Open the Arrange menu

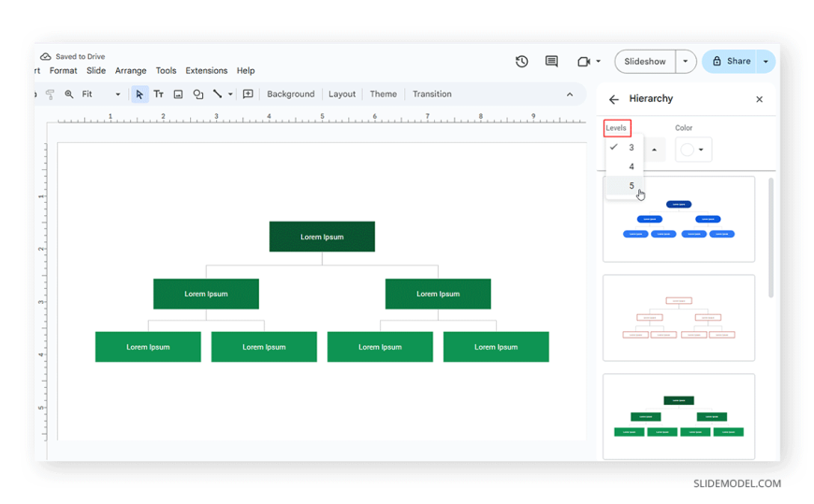[130, 70]
